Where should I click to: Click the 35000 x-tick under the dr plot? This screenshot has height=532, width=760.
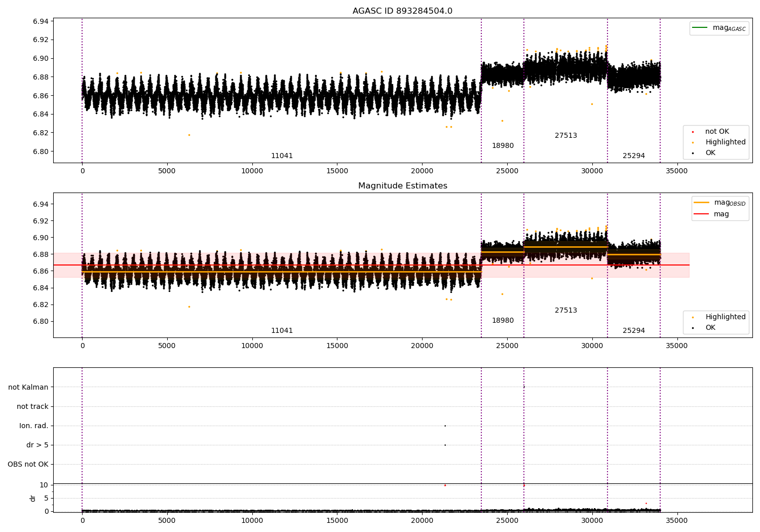coord(676,520)
